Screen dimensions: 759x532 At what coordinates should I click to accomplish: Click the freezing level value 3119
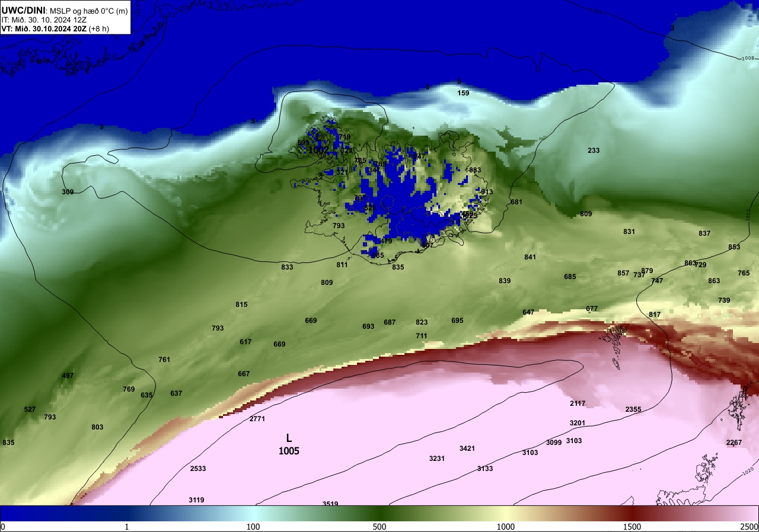pos(196,500)
